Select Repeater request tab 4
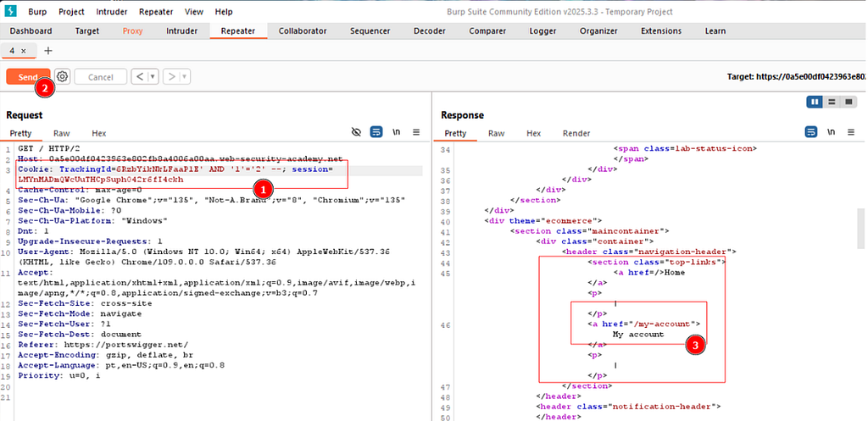868x421 pixels. [12, 50]
